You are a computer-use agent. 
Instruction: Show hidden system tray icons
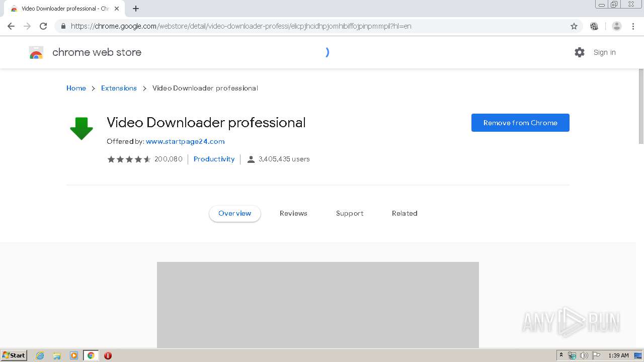(x=561, y=355)
